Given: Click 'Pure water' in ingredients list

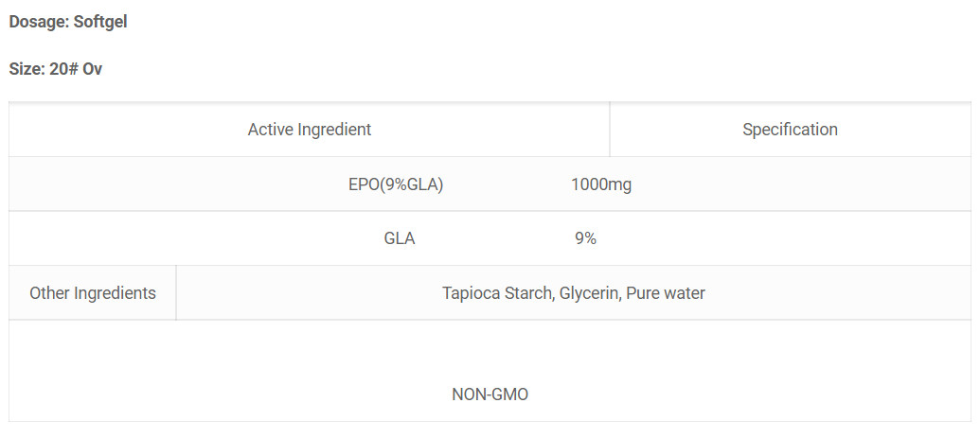Looking at the screenshot, I should [x=666, y=293].
